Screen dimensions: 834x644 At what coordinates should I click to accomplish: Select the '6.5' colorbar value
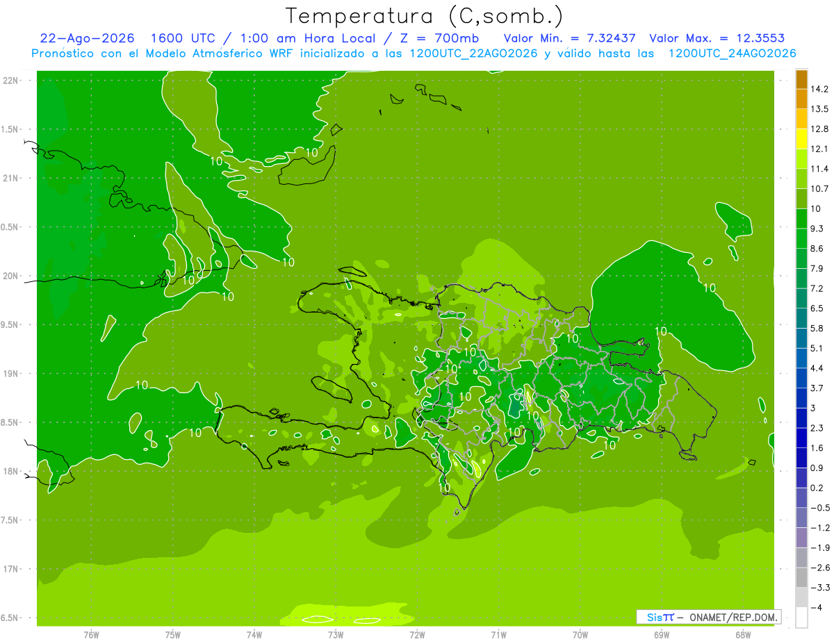click(817, 308)
